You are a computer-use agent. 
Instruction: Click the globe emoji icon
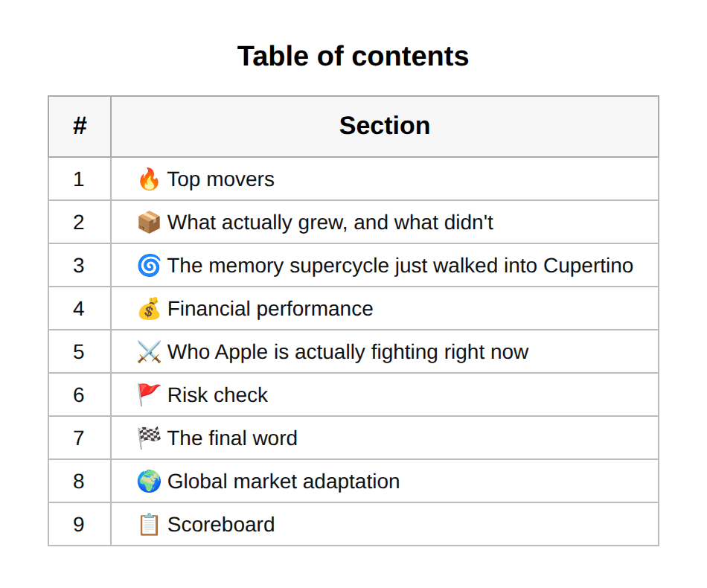[149, 481]
